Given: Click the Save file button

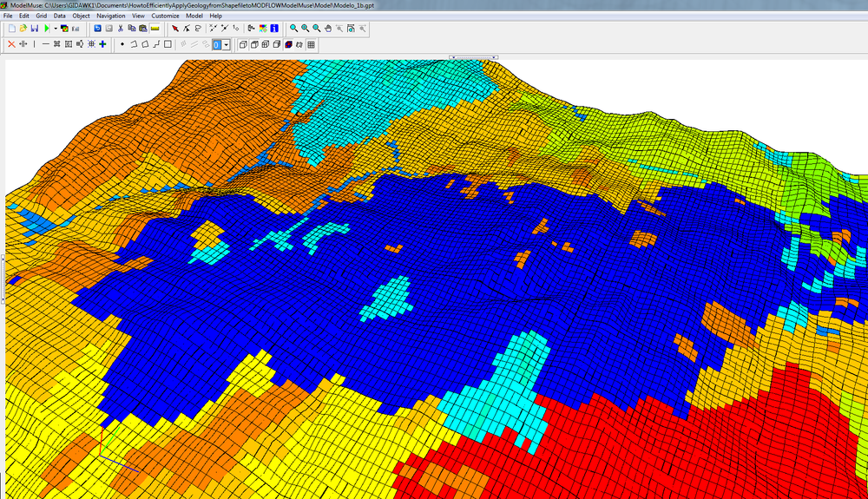Looking at the screenshot, I should click(35, 28).
